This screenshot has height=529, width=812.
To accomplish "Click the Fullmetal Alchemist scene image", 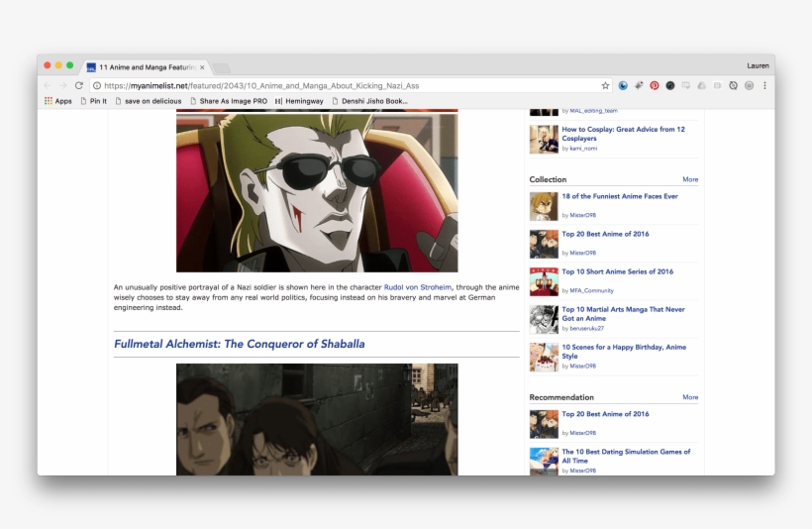I will tap(317, 419).
